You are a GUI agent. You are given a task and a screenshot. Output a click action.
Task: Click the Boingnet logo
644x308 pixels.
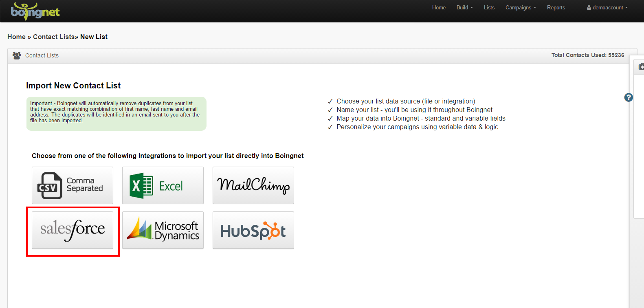[x=35, y=11]
